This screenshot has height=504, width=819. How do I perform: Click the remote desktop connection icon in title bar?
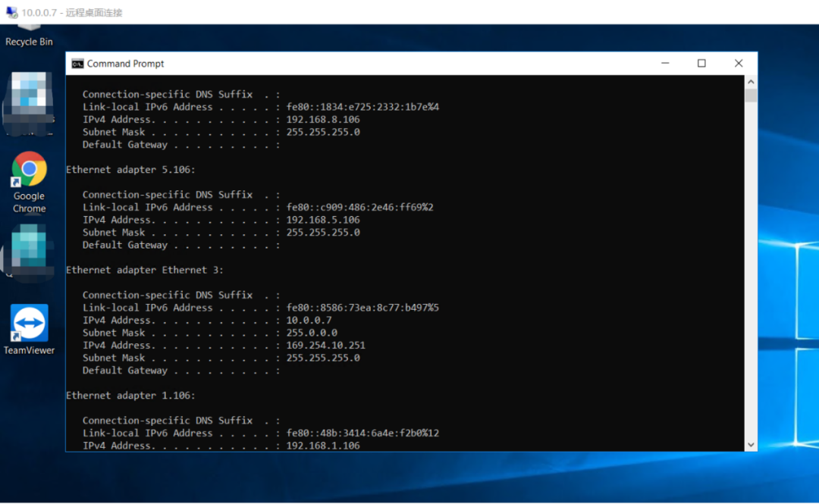point(11,12)
